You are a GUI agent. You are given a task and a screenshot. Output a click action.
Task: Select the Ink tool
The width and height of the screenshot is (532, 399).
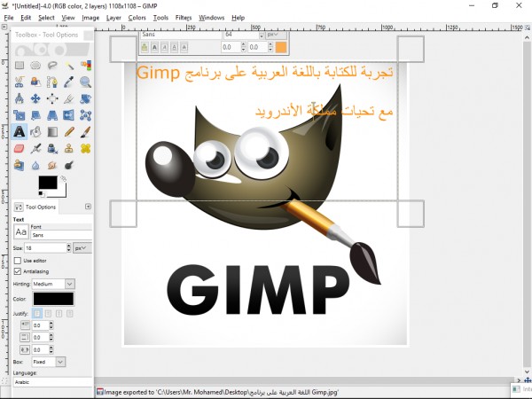(x=52, y=148)
